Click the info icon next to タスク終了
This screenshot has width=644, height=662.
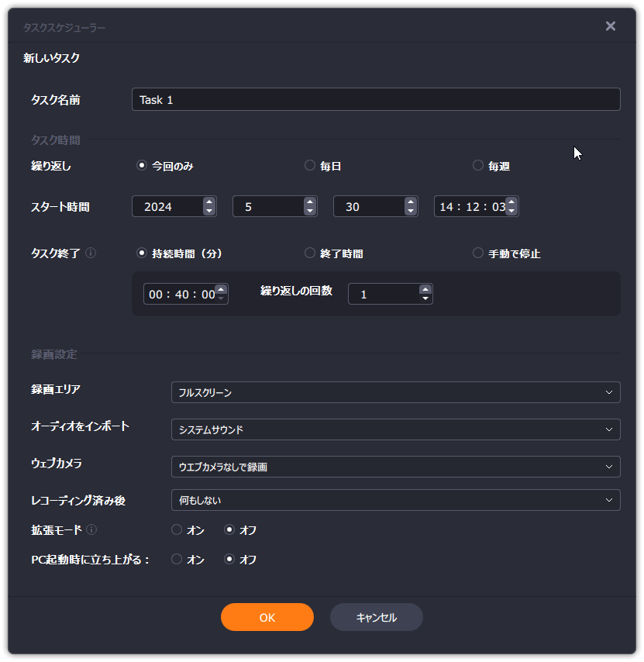click(x=91, y=253)
